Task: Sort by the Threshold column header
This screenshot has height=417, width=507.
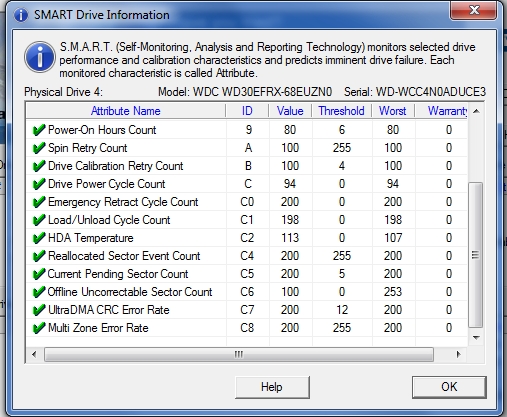Action: pos(341,111)
